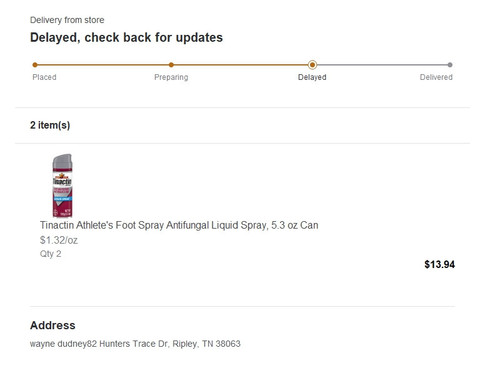Click the Hunters Trace Dr delivery address

pos(135,344)
